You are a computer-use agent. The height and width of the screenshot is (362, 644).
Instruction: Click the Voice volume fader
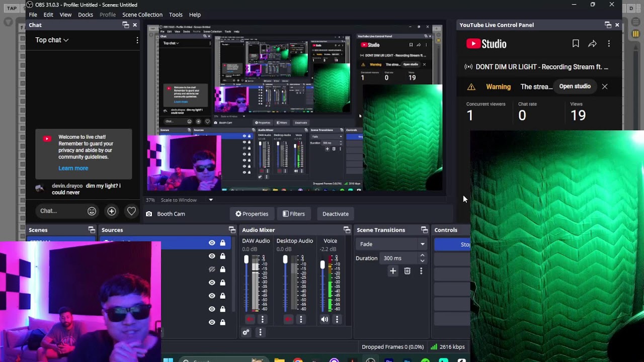point(323,264)
